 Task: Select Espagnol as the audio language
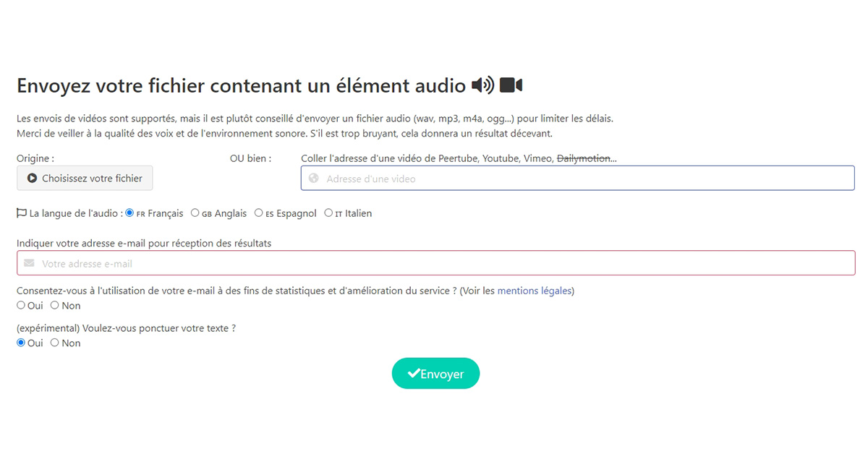point(259,213)
